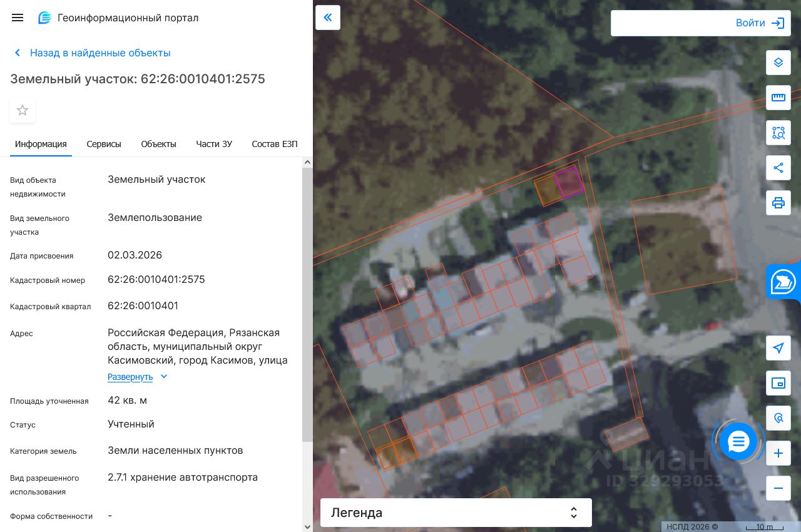Screen dimensions: 801x532
Task: Click the Форма собственности label
Action: pos(51,516)
